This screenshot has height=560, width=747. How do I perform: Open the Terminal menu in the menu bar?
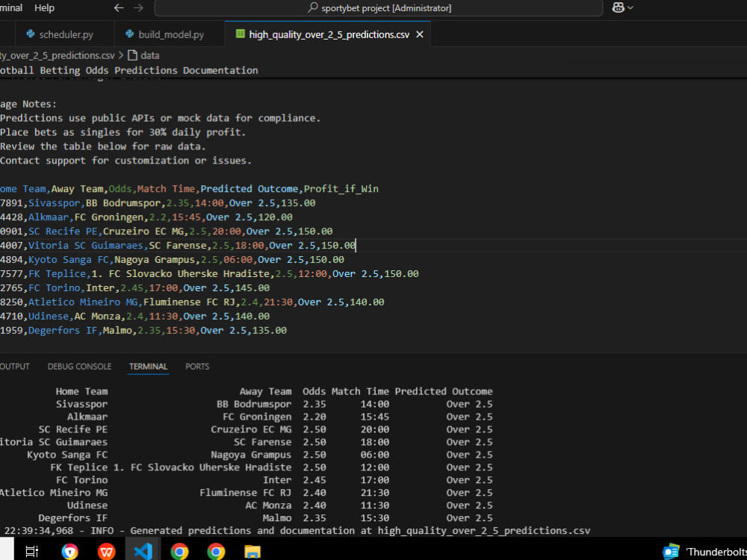pyautogui.click(x=11, y=8)
